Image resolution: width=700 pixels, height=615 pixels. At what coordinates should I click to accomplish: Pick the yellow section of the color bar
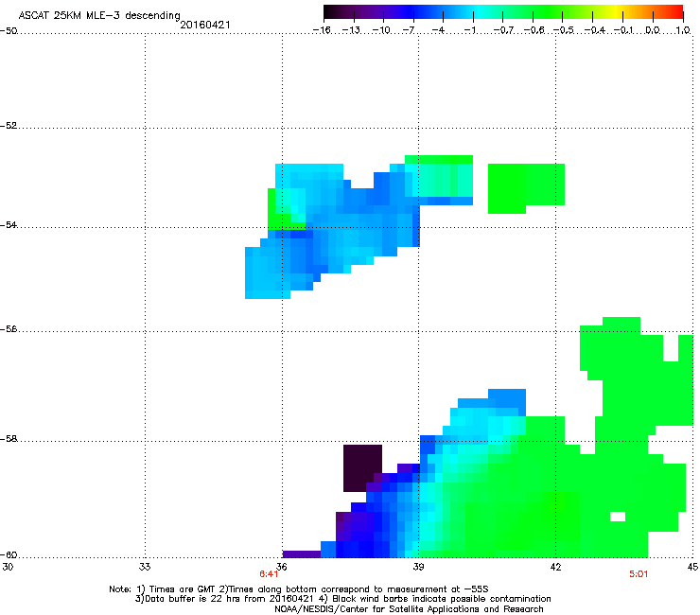pos(617,12)
